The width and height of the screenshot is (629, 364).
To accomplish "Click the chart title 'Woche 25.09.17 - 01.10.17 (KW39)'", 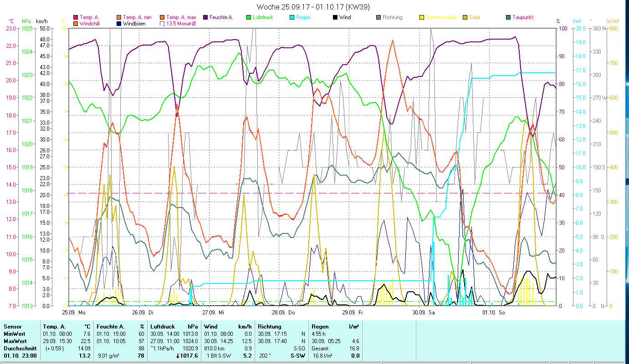I will (313, 7).
